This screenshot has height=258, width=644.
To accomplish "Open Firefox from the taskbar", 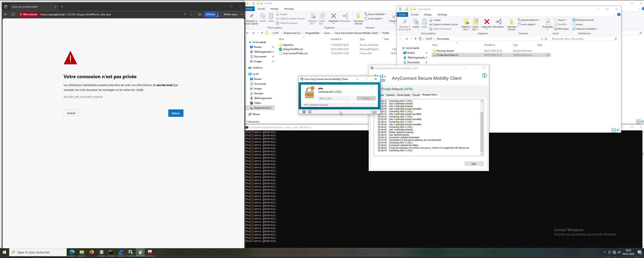I will [x=91, y=252].
